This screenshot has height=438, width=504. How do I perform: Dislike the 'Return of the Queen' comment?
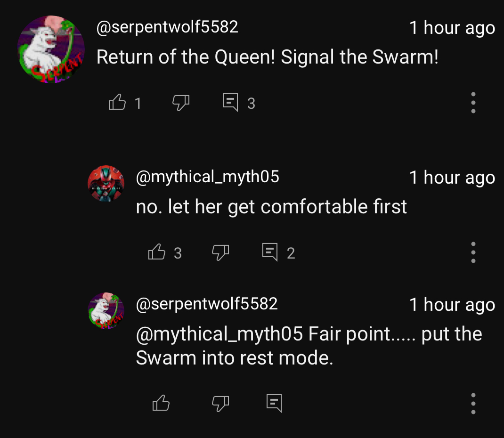[x=181, y=102]
